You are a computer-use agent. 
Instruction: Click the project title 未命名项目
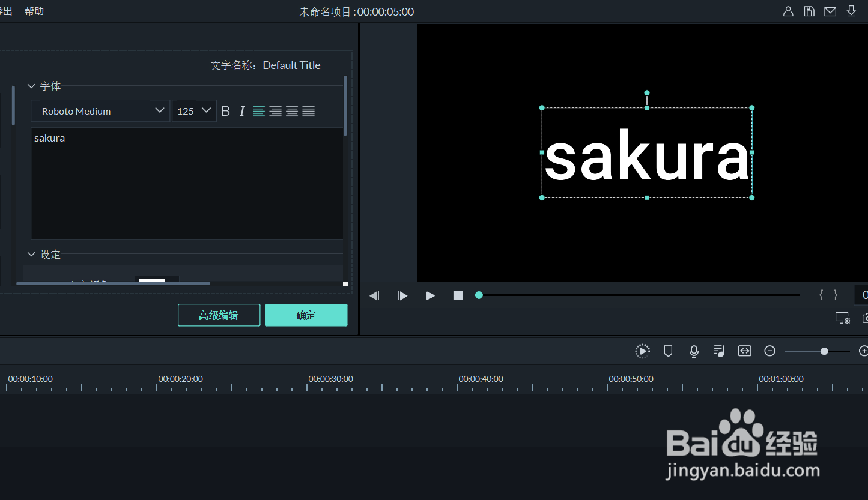click(x=325, y=11)
